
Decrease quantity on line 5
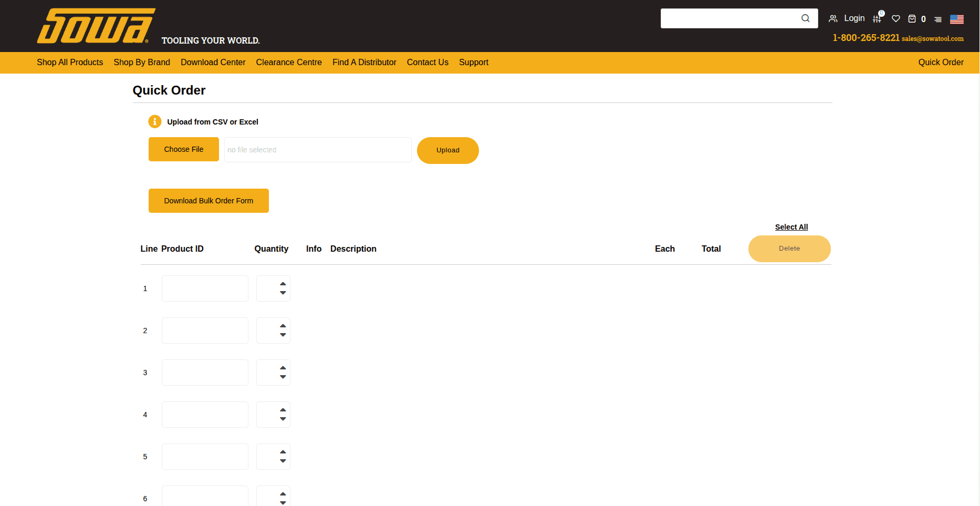pos(283,461)
